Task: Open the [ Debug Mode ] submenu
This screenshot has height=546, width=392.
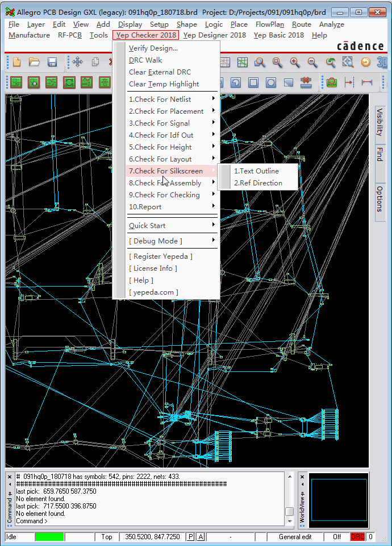Action: [x=172, y=241]
